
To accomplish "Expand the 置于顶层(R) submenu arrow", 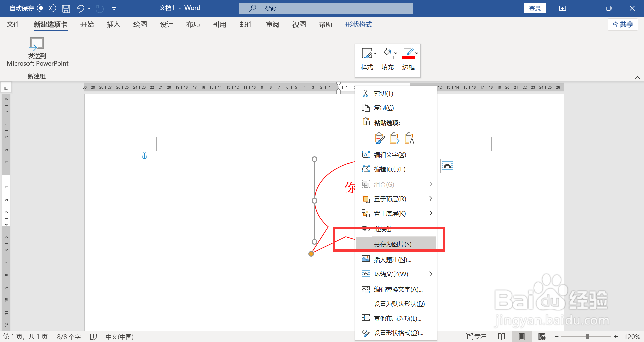I will pyautogui.click(x=431, y=199).
